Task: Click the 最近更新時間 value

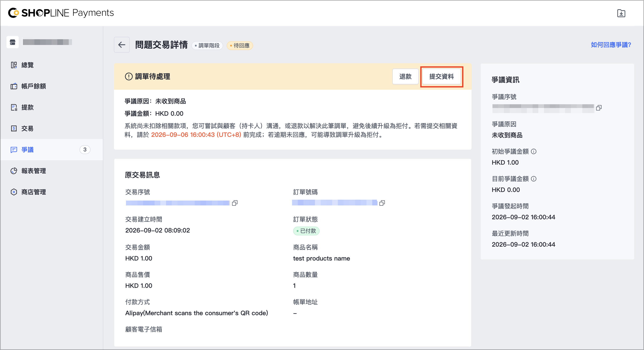Action: pos(524,244)
